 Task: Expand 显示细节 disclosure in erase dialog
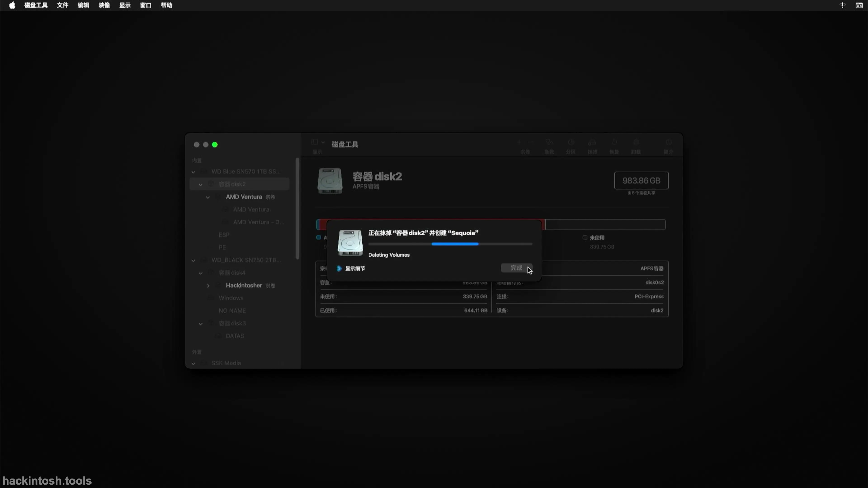click(x=339, y=268)
